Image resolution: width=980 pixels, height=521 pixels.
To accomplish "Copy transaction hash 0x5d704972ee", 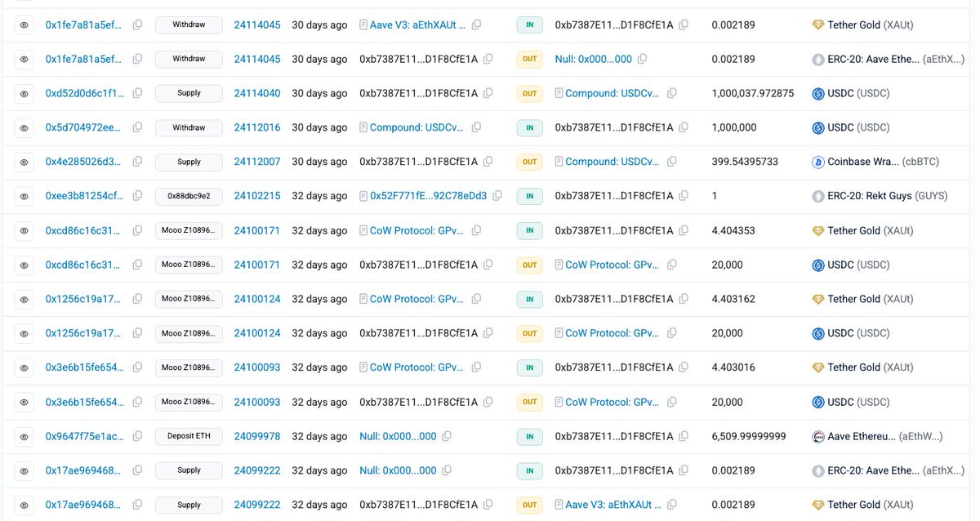I will (137, 128).
